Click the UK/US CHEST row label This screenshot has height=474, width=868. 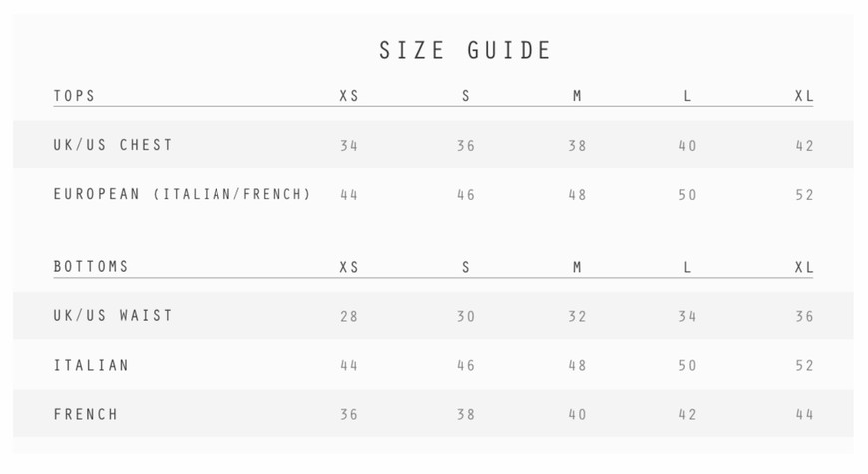113,145
